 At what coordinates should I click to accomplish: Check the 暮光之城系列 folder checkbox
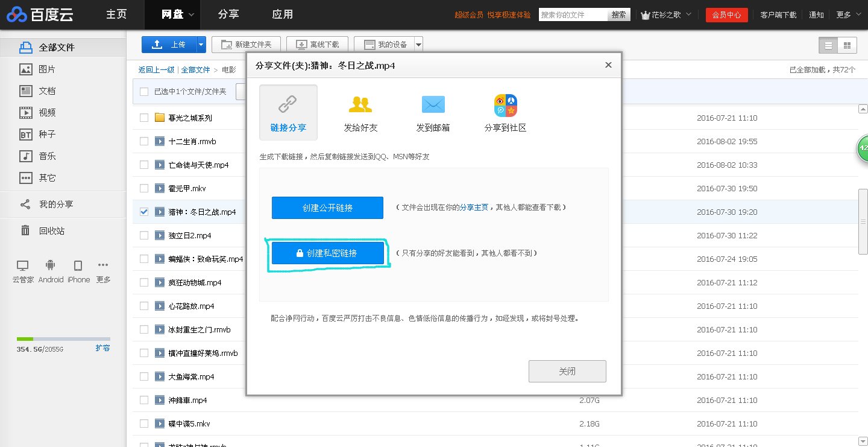[x=143, y=118]
